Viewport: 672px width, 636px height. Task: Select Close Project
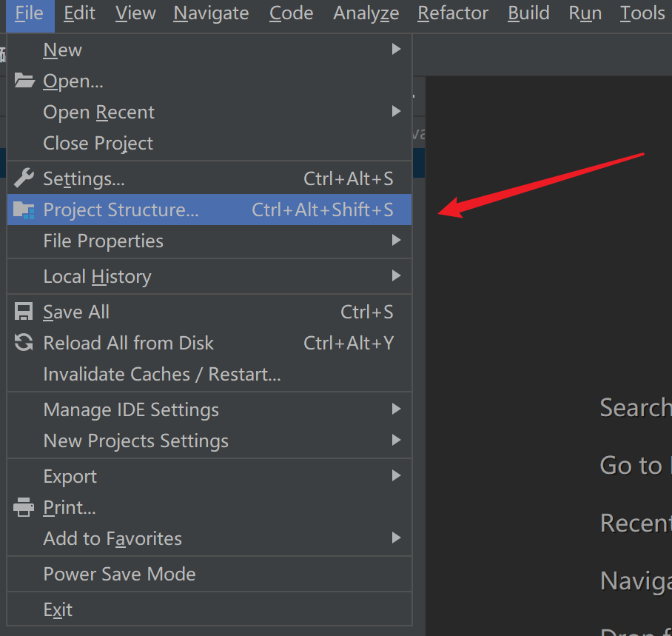point(98,143)
